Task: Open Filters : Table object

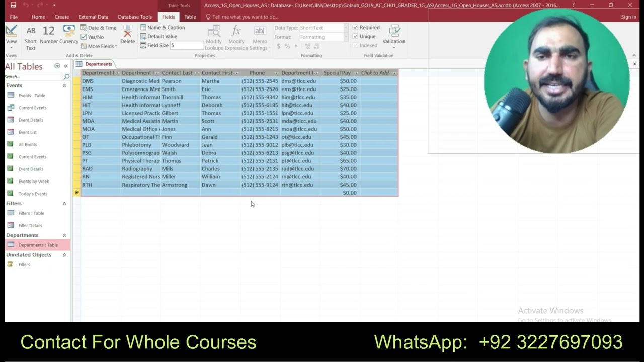Action: click(x=31, y=213)
